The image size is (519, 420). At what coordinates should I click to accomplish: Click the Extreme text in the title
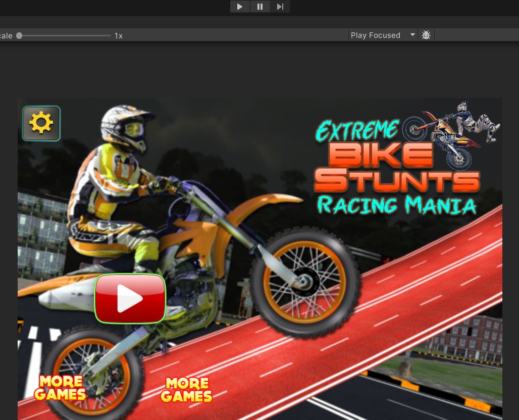tap(357, 130)
